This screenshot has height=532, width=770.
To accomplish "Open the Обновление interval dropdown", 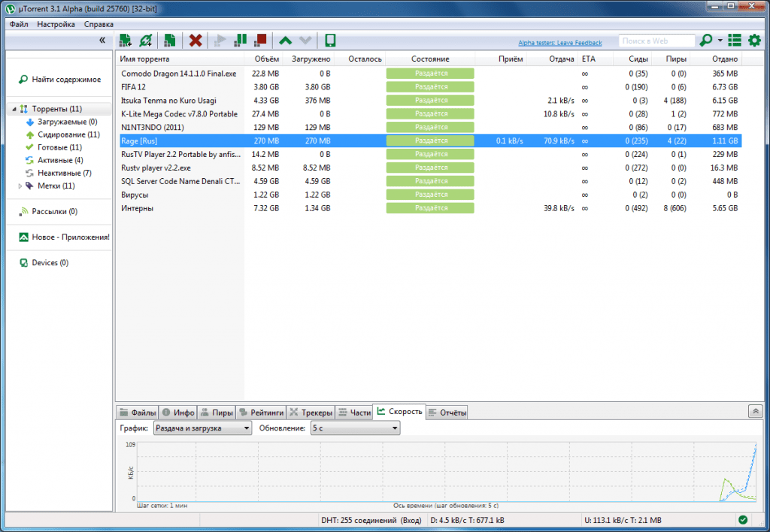I will click(x=355, y=428).
